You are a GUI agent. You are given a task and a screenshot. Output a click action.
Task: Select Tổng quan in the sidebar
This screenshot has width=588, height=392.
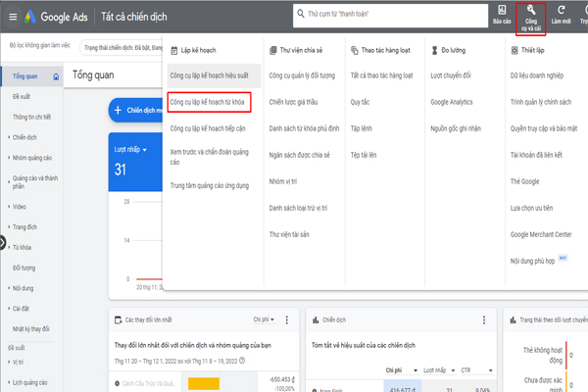coord(31,76)
